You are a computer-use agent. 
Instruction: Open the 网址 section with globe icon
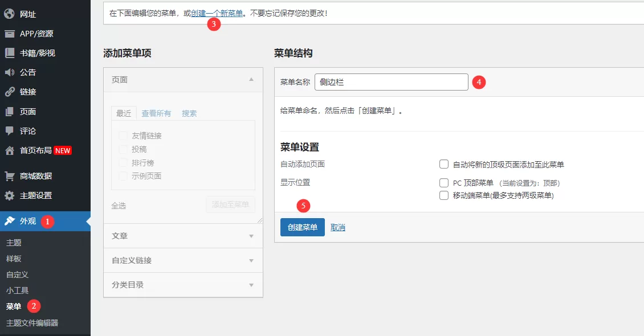[8, 14]
